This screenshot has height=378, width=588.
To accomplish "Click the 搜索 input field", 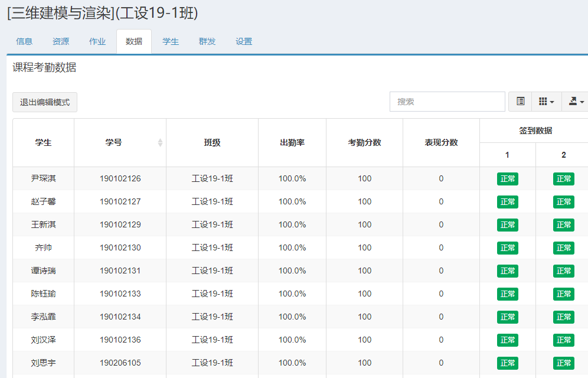I will pyautogui.click(x=447, y=102).
